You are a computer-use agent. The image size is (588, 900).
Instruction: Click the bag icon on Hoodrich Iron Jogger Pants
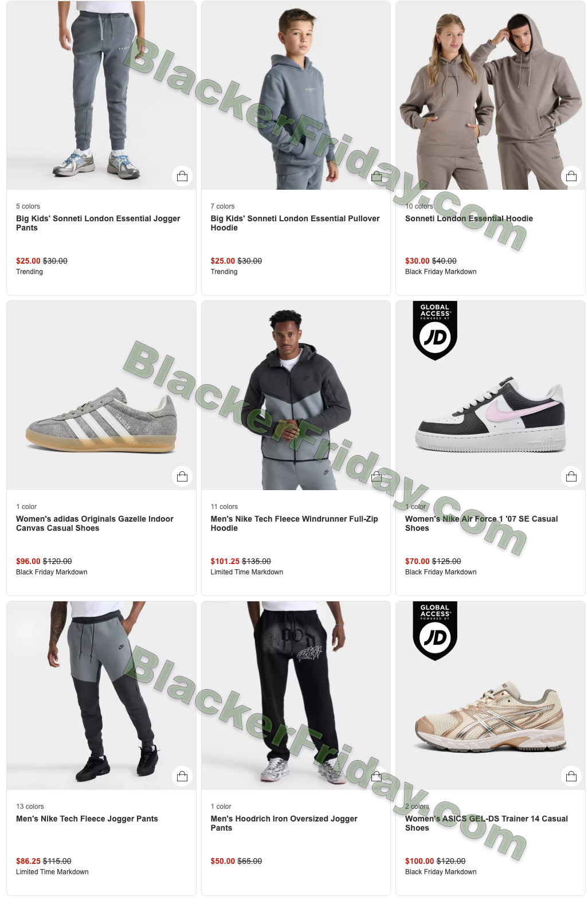click(x=377, y=776)
